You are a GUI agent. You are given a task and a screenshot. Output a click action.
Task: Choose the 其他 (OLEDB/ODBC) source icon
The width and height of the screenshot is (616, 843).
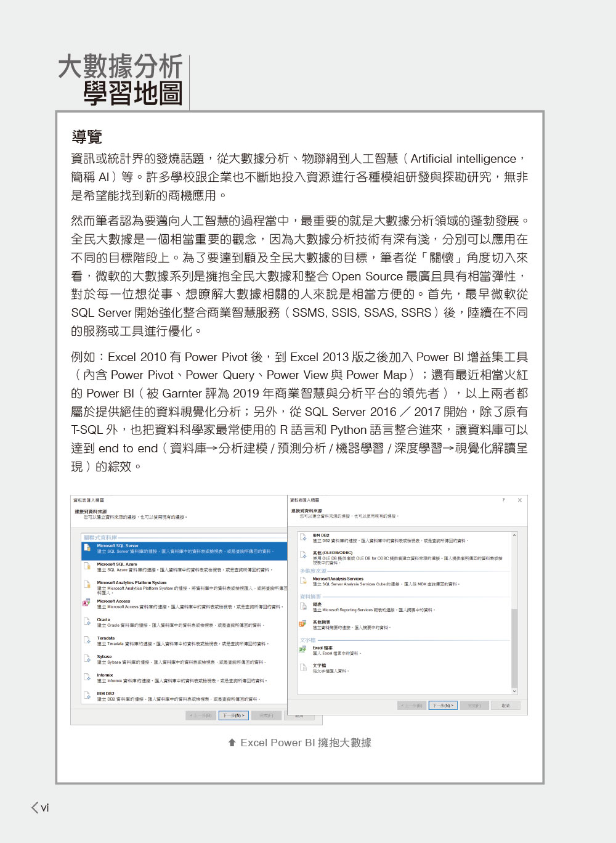303,555
